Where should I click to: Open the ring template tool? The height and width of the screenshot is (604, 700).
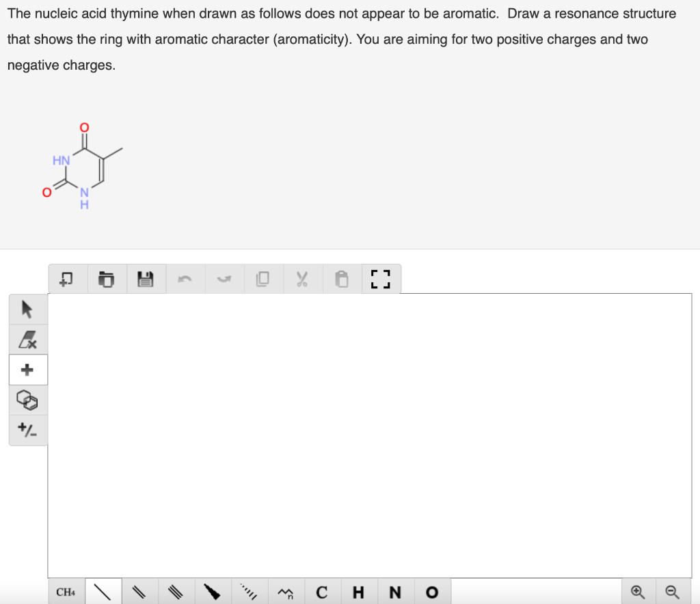pos(27,400)
